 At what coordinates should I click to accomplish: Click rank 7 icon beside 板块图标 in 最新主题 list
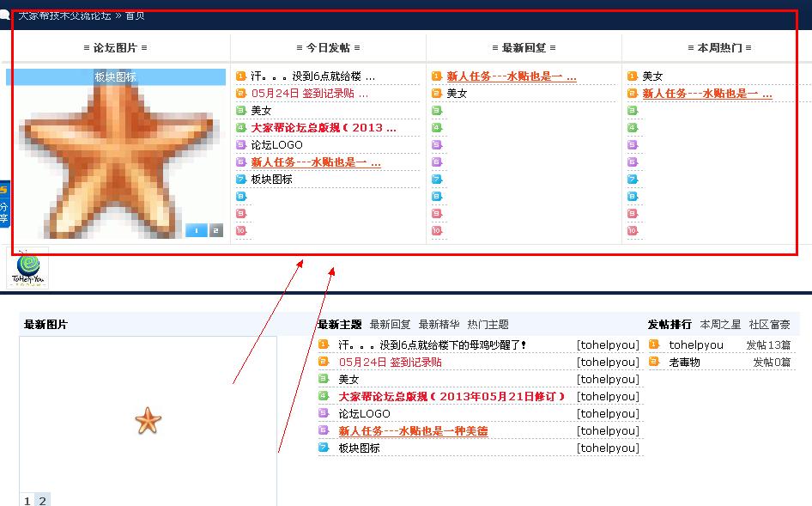click(x=324, y=448)
